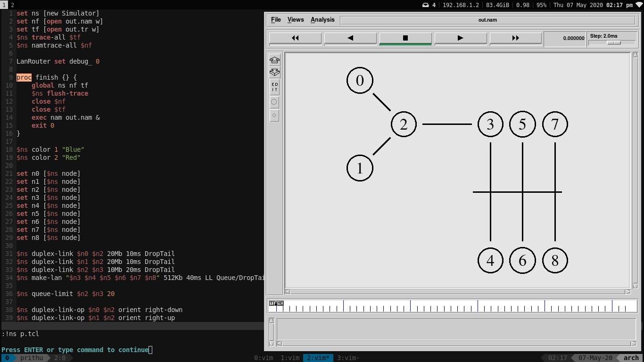Click the canvas horizontal scrollbar
Image resolution: width=644 pixels, height=362 pixels.
457,292
